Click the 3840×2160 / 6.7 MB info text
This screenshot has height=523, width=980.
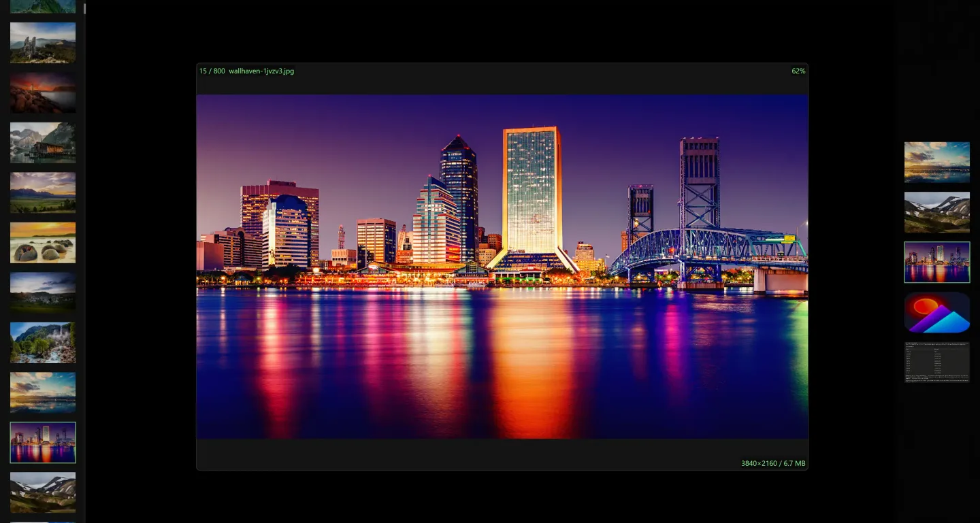[773, 464]
